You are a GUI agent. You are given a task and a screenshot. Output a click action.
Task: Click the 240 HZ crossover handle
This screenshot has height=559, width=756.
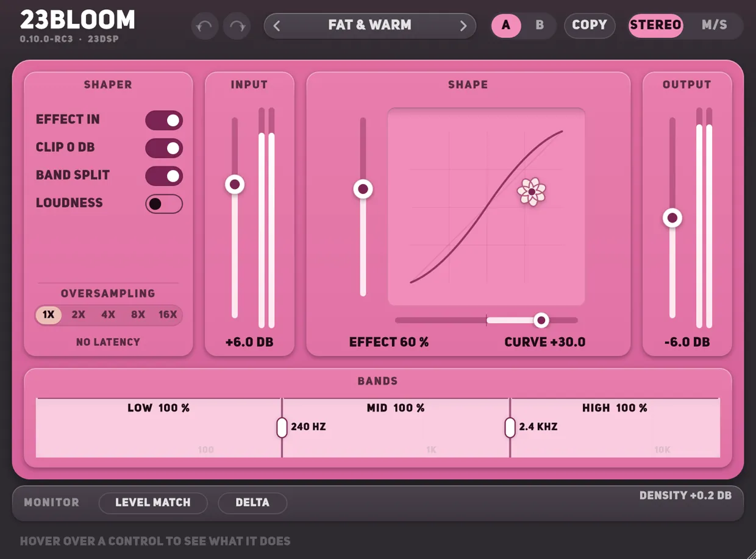coord(282,427)
